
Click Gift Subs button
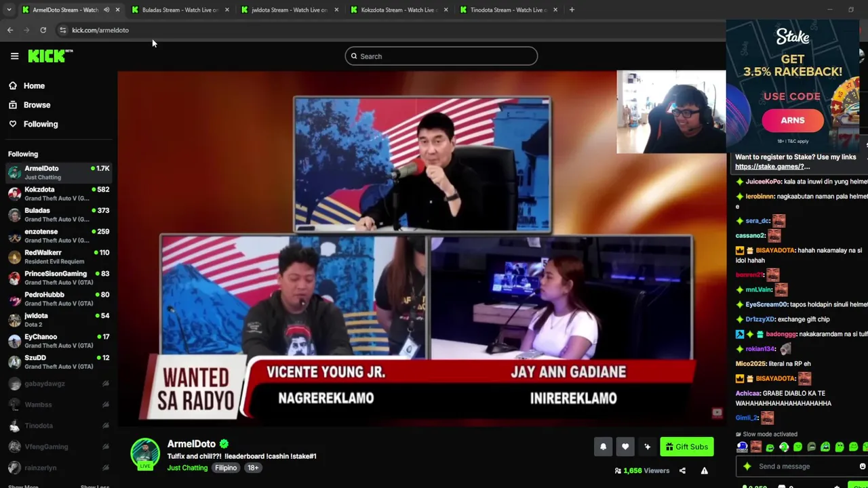tap(687, 447)
